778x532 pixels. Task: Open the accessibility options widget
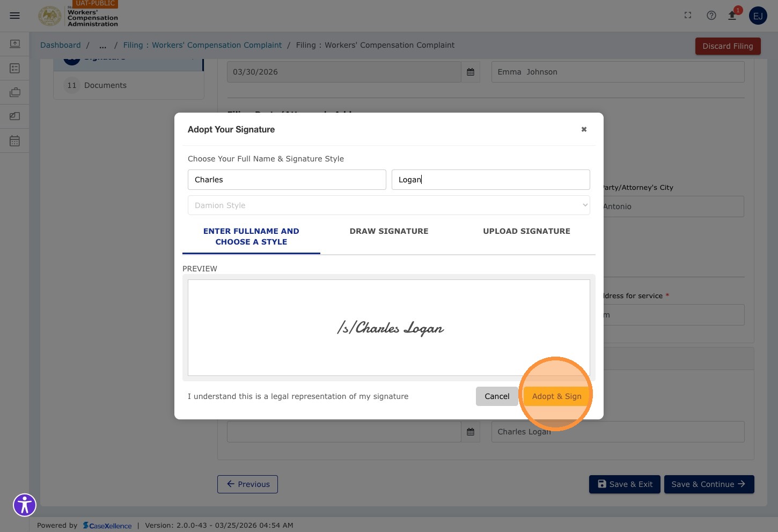click(25, 505)
